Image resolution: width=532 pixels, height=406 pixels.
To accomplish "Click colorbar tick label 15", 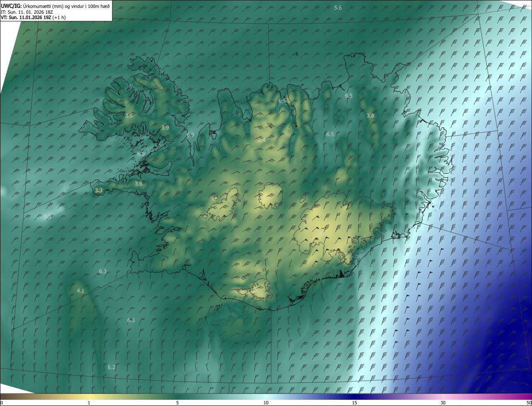I will point(355,403).
